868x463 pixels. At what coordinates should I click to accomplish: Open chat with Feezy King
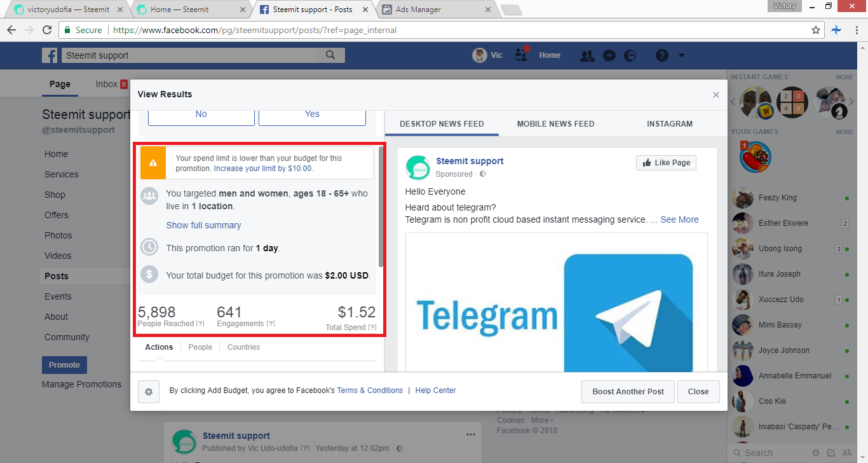click(792, 198)
